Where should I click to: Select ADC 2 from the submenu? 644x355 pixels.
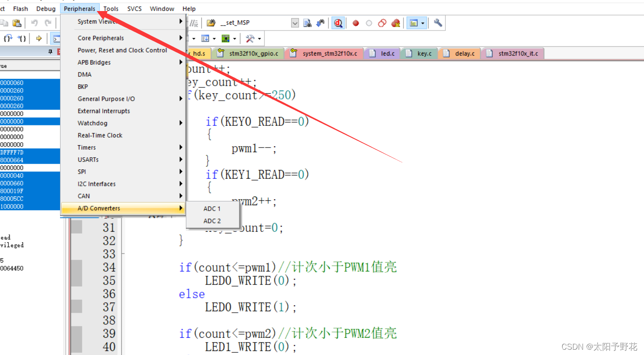coord(213,221)
